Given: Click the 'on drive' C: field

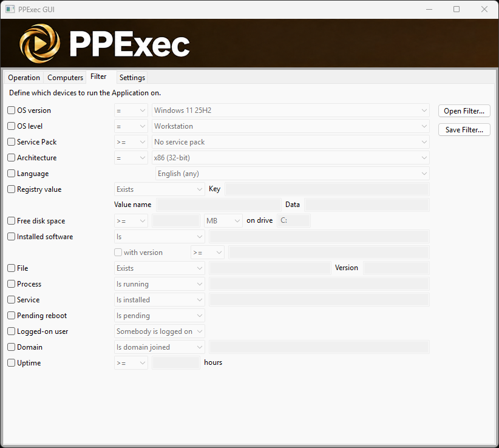Looking at the screenshot, I should click(x=293, y=220).
